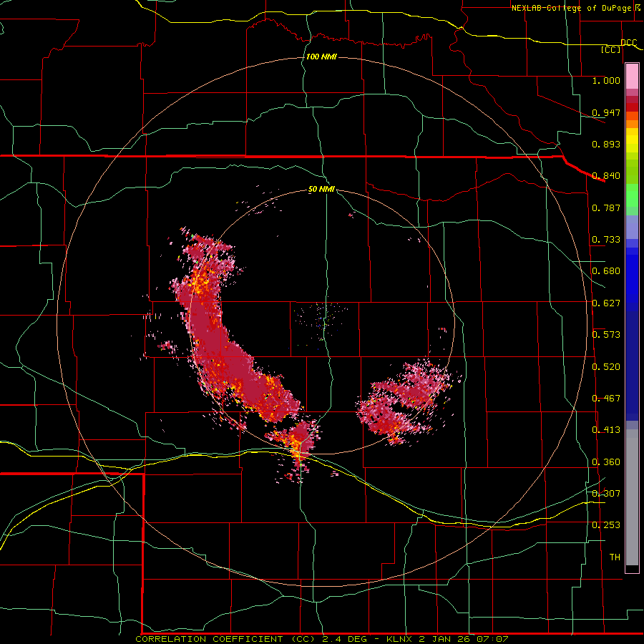644x644 pixels.
Task: Click the KLNX radar site identifier
Action: coord(401,639)
